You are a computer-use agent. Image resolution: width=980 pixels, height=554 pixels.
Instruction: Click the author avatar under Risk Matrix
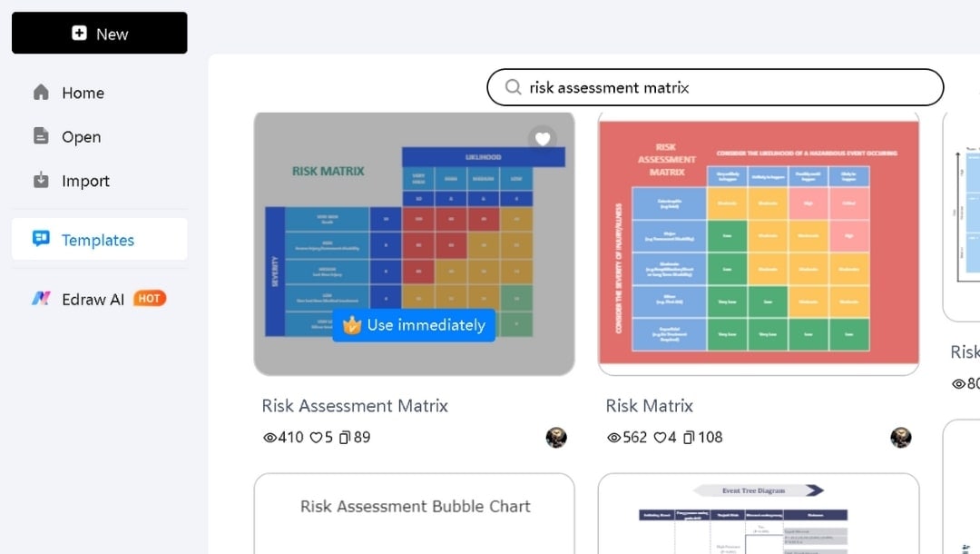901,437
